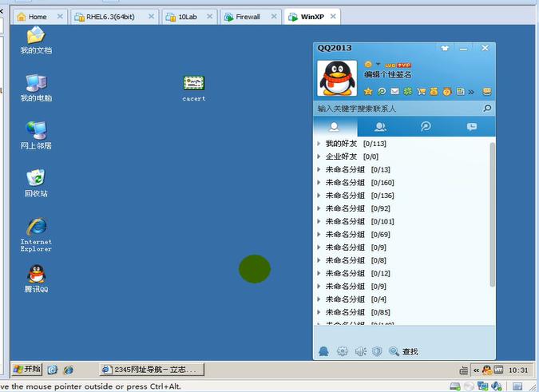This screenshot has width=539, height=392.
Task: Open the Tencent Weibo swirl icon in QQ toolbar
Action: tap(382, 91)
